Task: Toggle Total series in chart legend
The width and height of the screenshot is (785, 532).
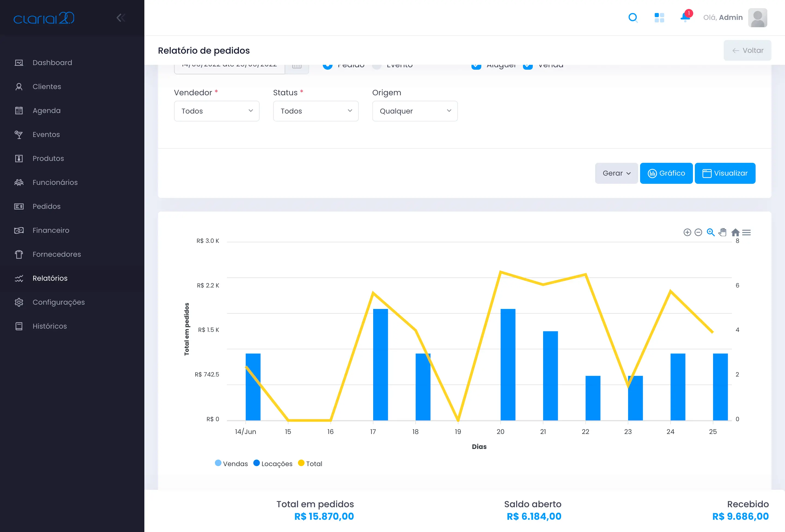Action: point(310,463)
